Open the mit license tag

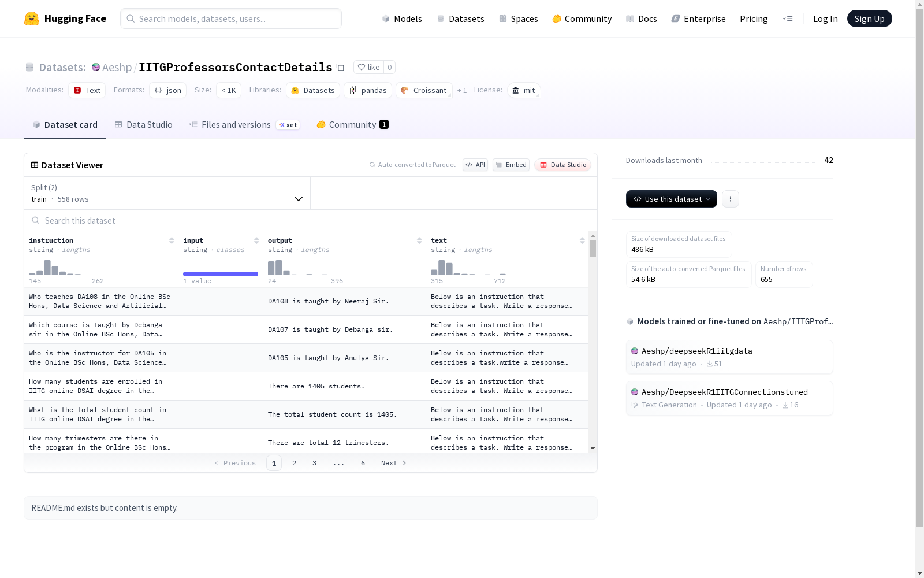[524, 90]
